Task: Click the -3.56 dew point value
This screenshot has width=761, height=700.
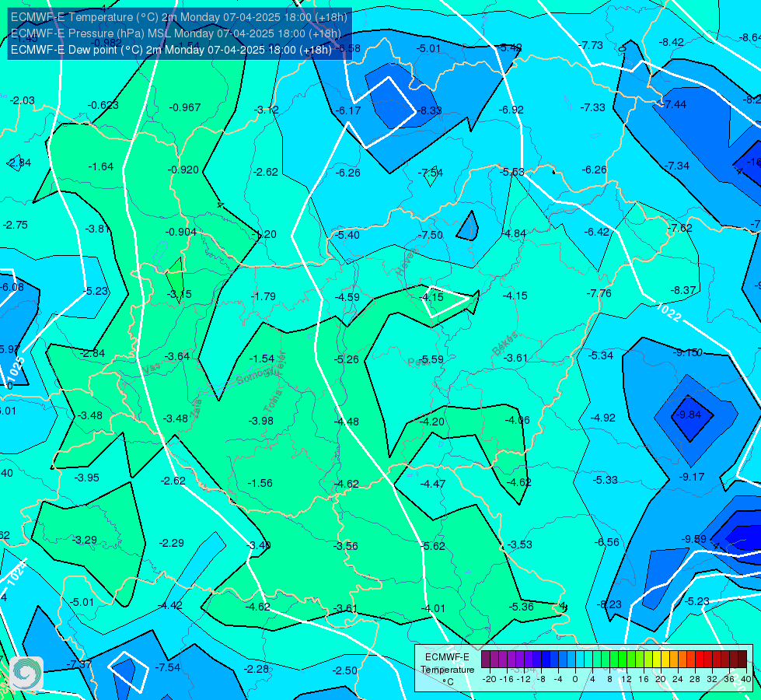Action: coord(345,545)
